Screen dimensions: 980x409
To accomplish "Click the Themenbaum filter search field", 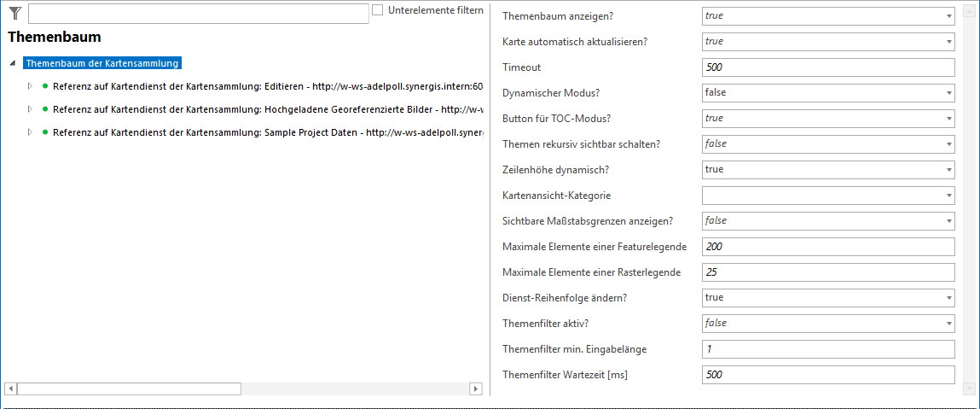I will coord(198,14).
